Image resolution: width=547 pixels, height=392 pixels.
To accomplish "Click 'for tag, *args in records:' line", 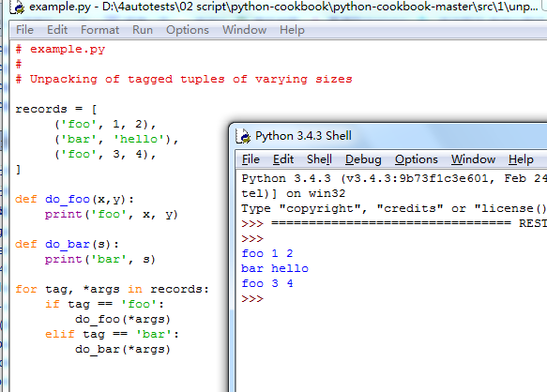I will [x=112, y=290].
